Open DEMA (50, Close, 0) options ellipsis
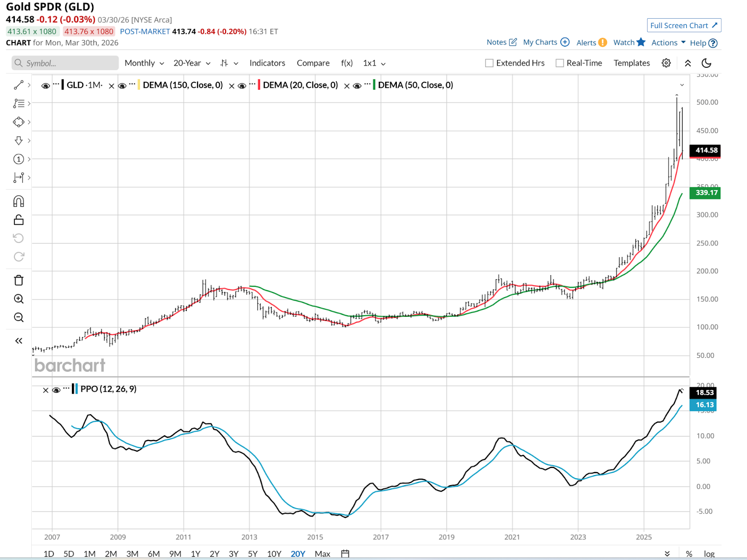This screenshot has height=560, width=747. click(x=368, y=85)
